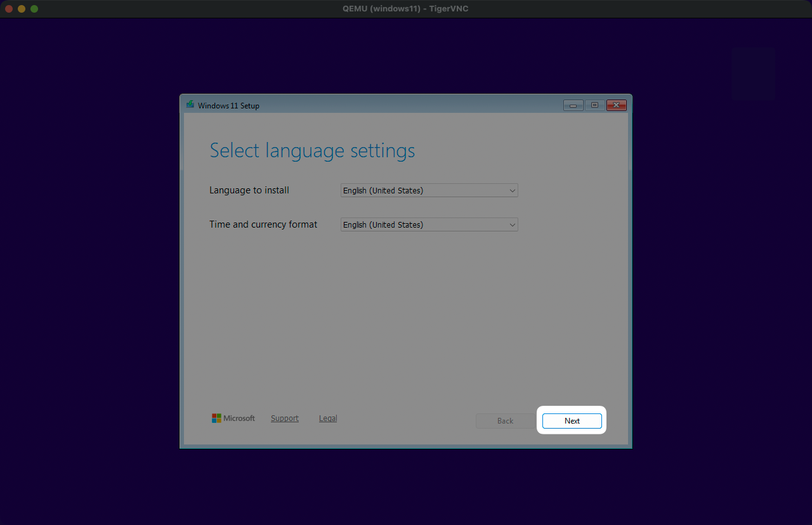The image size is (812, 525).
Task: Open the Language to install combo box
Action: click(x=423, y=190)
